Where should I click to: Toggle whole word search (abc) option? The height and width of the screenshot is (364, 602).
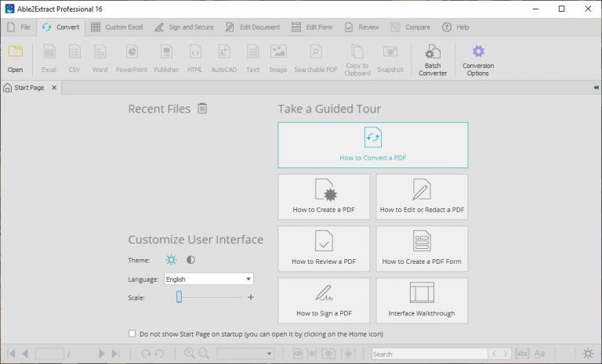click(x=522, y=353)
